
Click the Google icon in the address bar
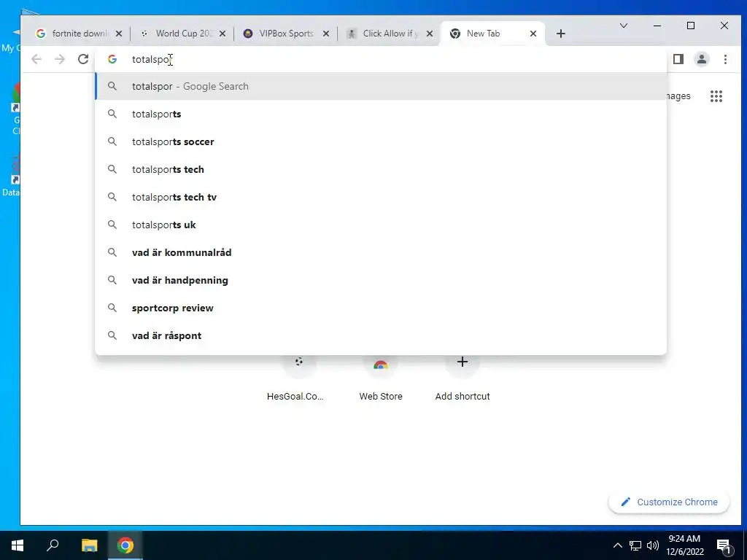(112, 59)
